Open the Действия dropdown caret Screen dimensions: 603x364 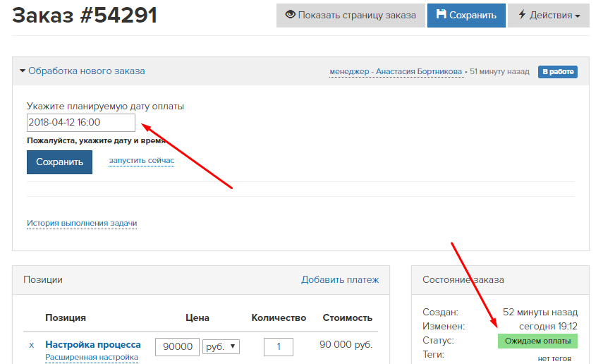(577, 16)
